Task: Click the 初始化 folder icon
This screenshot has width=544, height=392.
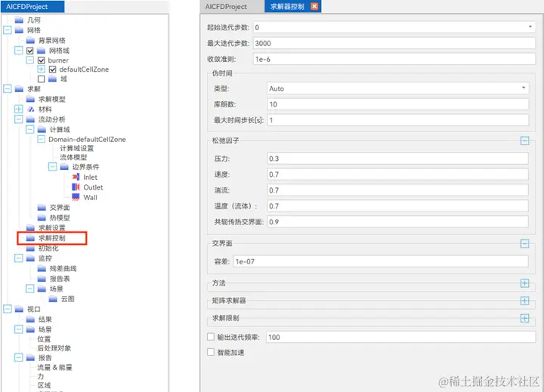Action: [30, 248]
